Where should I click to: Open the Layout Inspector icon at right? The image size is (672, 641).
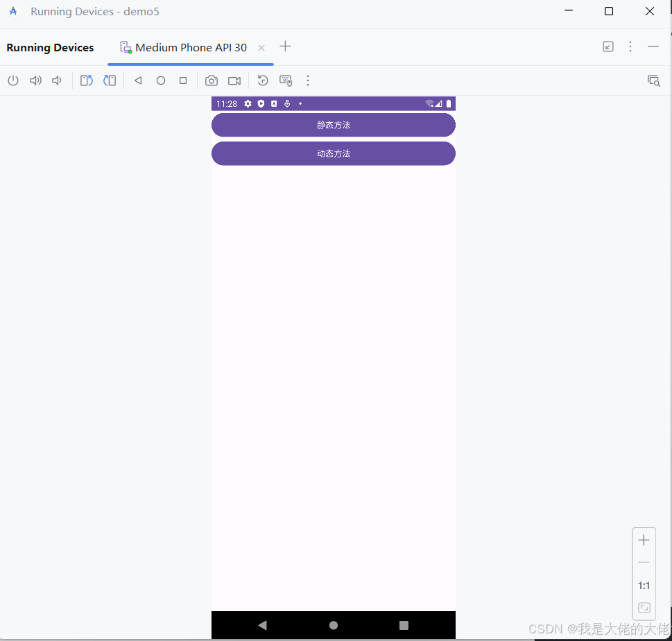(x=653, y=80)
